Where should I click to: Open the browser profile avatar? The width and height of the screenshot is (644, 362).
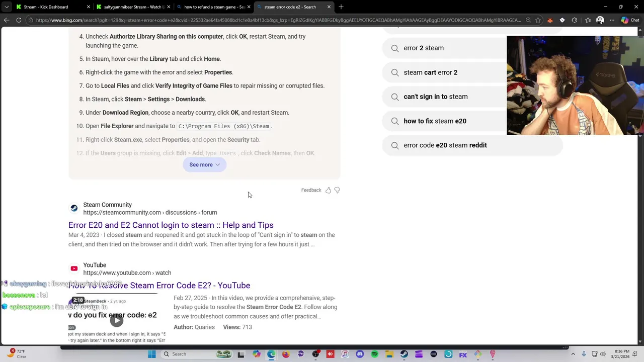tap(600, 20)
